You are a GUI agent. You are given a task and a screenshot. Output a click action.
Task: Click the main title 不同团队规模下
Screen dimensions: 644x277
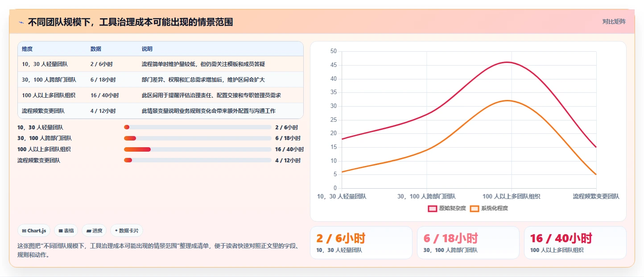click(130, 22)
